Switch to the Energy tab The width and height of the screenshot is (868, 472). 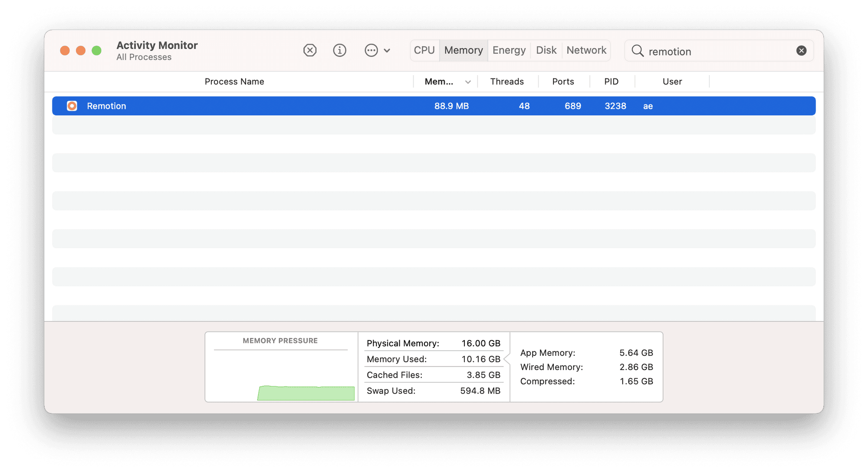[509, 50]
